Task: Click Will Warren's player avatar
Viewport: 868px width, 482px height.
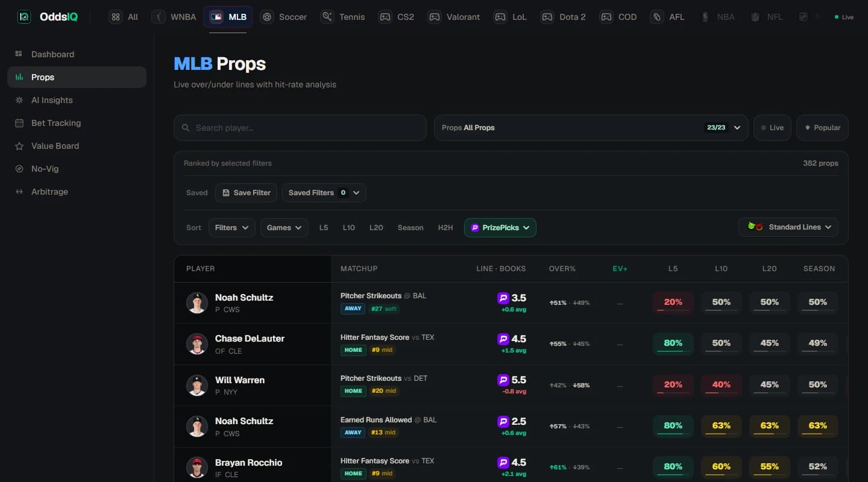Action: (197, 385)
